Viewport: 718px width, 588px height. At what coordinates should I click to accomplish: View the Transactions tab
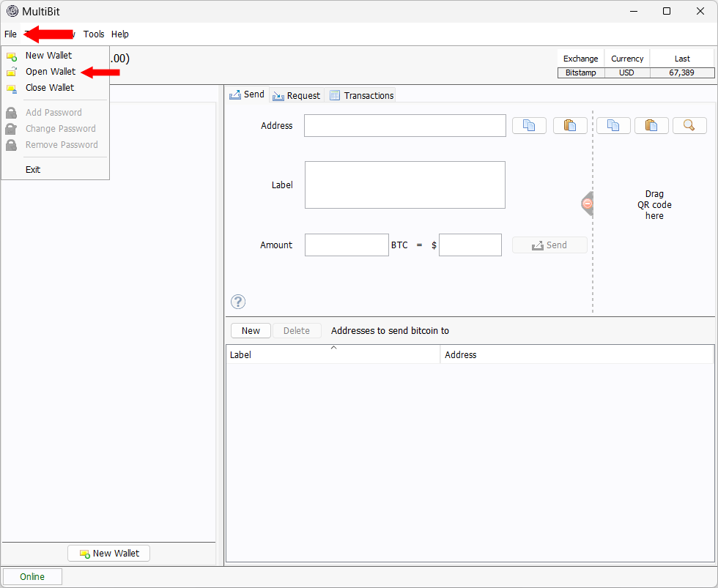click(361, 94)
